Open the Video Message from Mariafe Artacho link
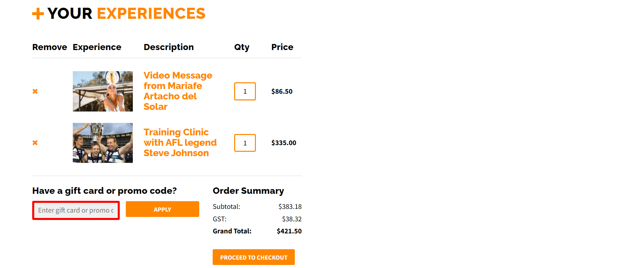Image resolution: width=644 pixels, height=268 pixels. tap(178, 91)
